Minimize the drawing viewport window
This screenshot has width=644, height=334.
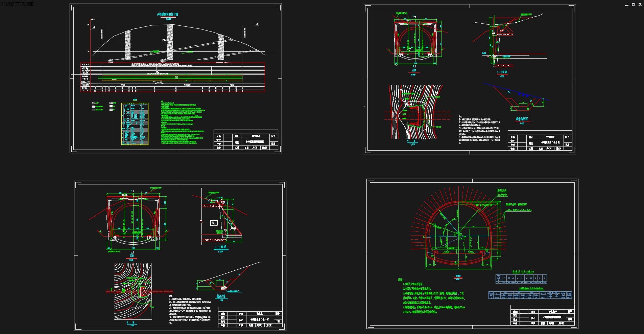click(x=627, y=4)
